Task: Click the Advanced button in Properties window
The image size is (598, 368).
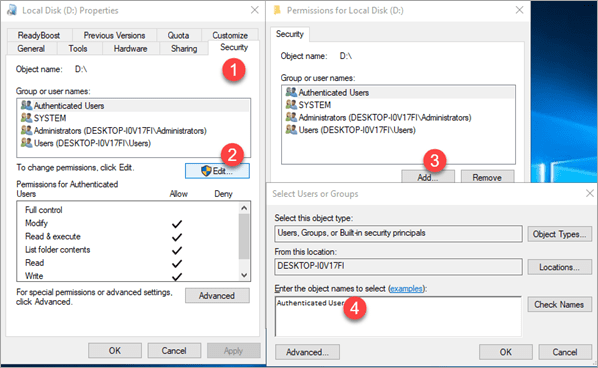Action: [217, 296]
